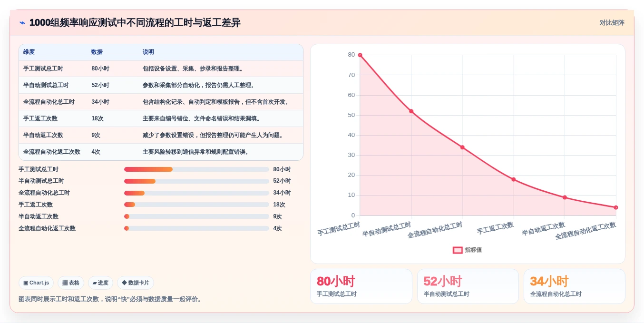
Task: Click the table value 9次
Action: tap(96, 135)
